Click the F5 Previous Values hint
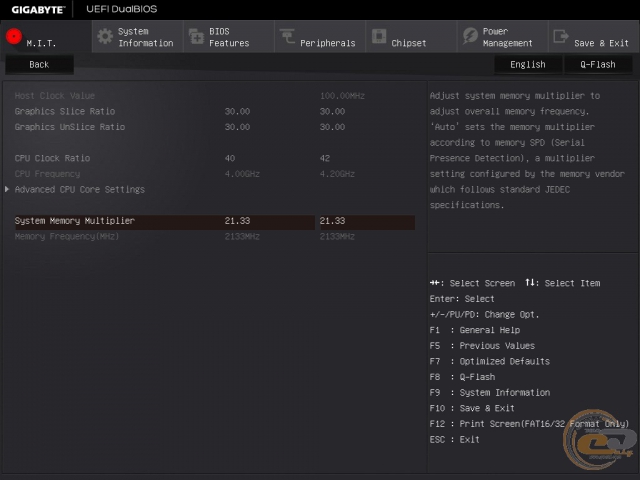The width and height of the screenshot is (640, 480). (482, 346)
